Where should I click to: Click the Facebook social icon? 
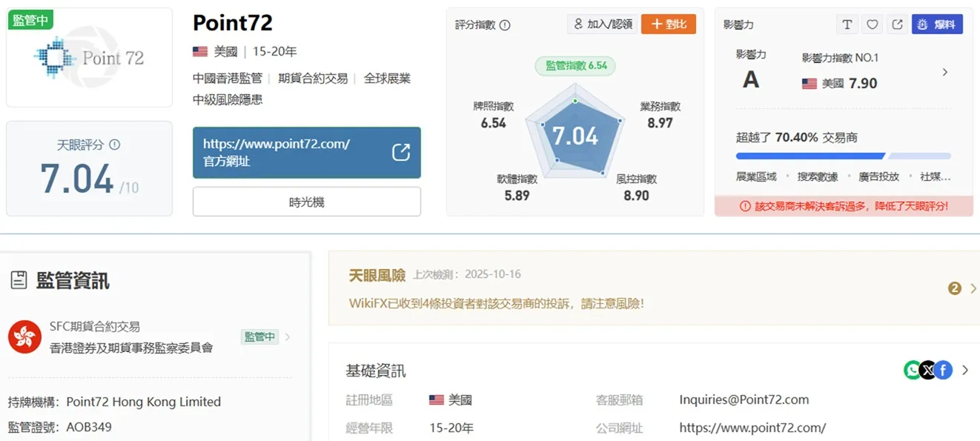(943, 370)
